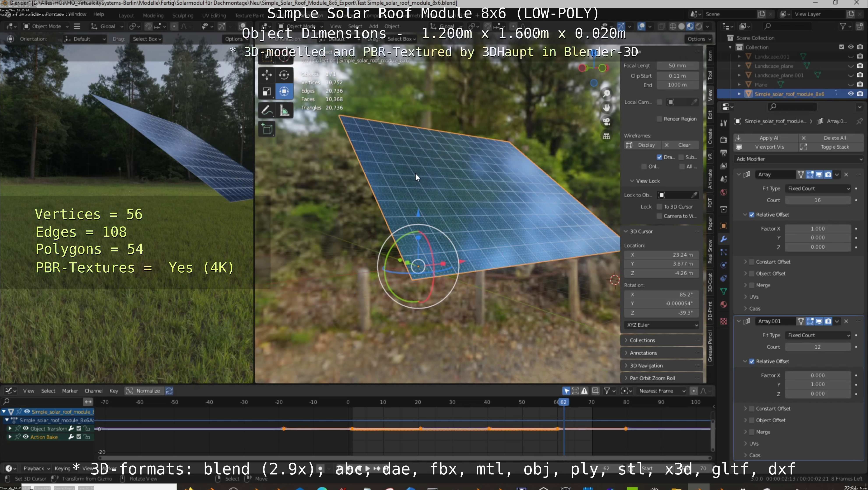
Task: Open the Physics properties tab icon
Action: (x=724, y=265)
